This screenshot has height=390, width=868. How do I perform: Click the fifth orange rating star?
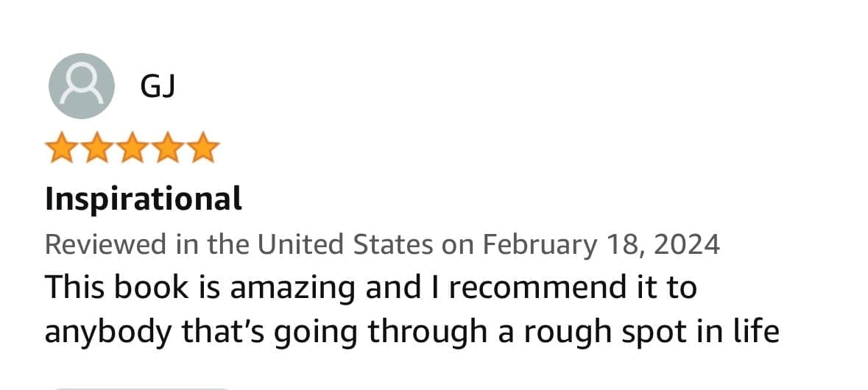[203, 147]
